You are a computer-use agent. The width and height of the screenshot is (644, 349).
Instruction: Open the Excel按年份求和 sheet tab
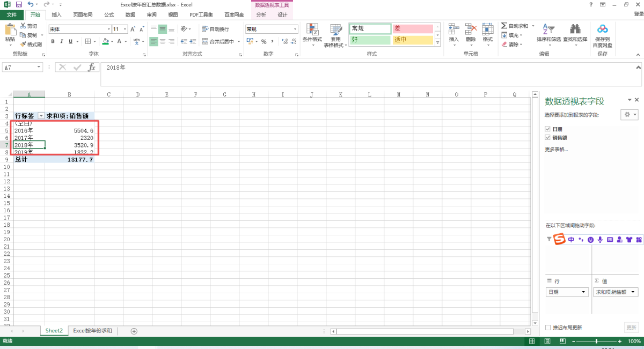pyautogui.click(x=92, y=331)
